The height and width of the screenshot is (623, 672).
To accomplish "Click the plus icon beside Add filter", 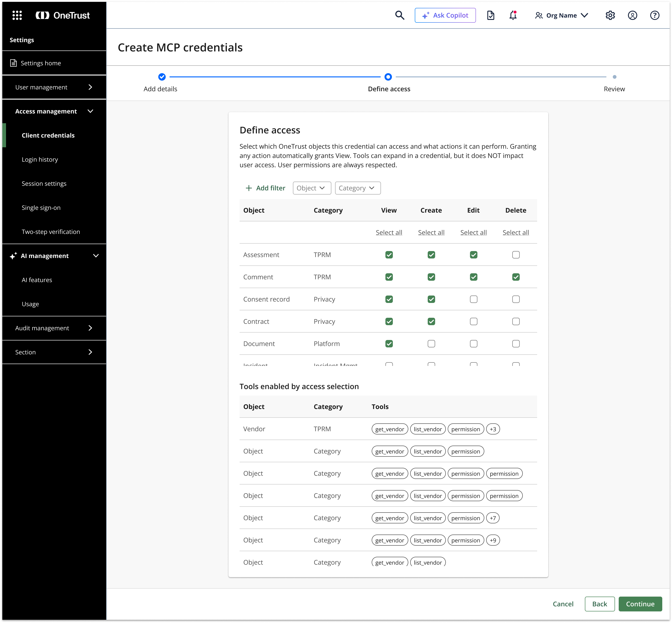I will (249, 188).
